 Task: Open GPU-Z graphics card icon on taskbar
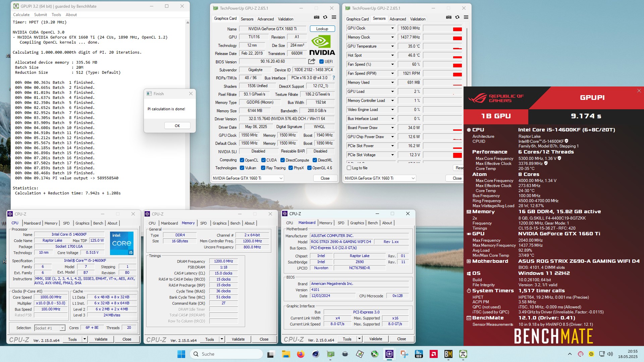tap(330, 354)
